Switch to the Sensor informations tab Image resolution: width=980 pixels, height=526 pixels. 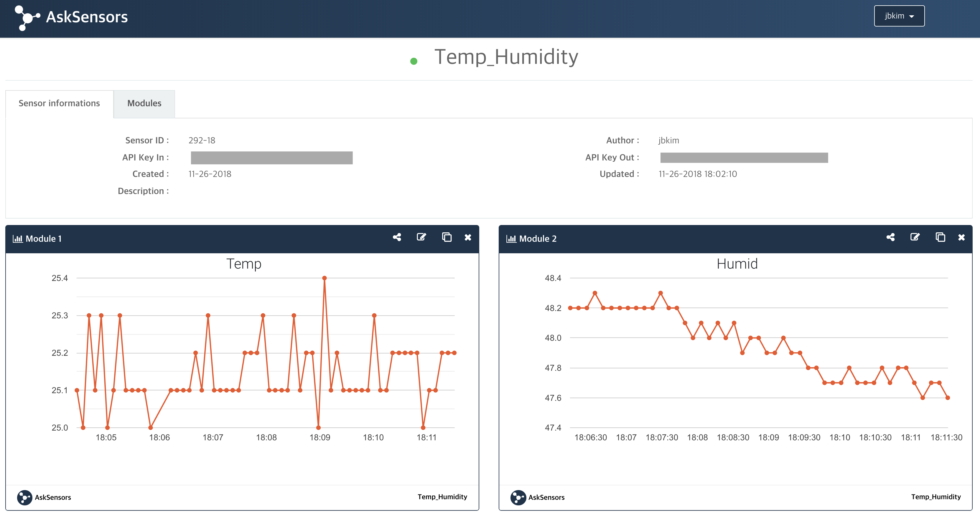pyautogui.click(x=59, y=103)
